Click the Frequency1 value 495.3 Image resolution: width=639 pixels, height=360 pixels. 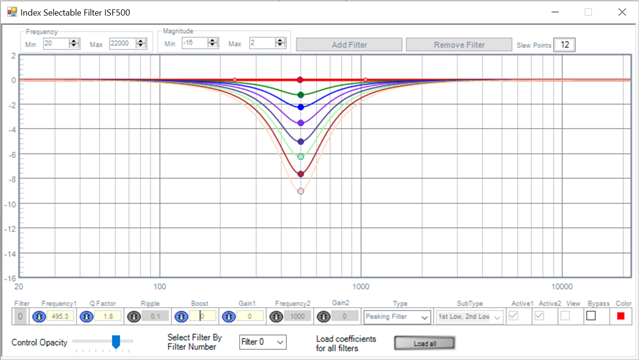point(61,316)
